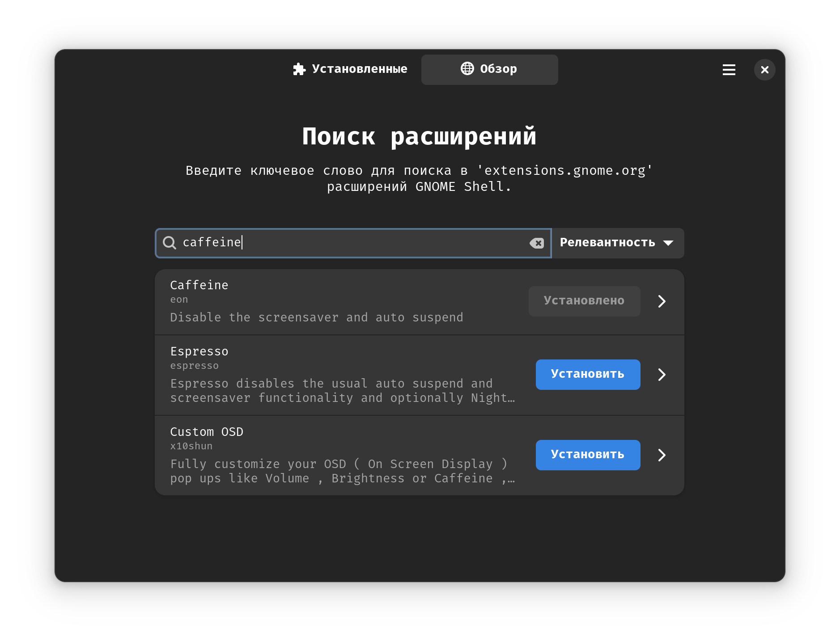
Task: Click author name eon
Action: point(179,300)
